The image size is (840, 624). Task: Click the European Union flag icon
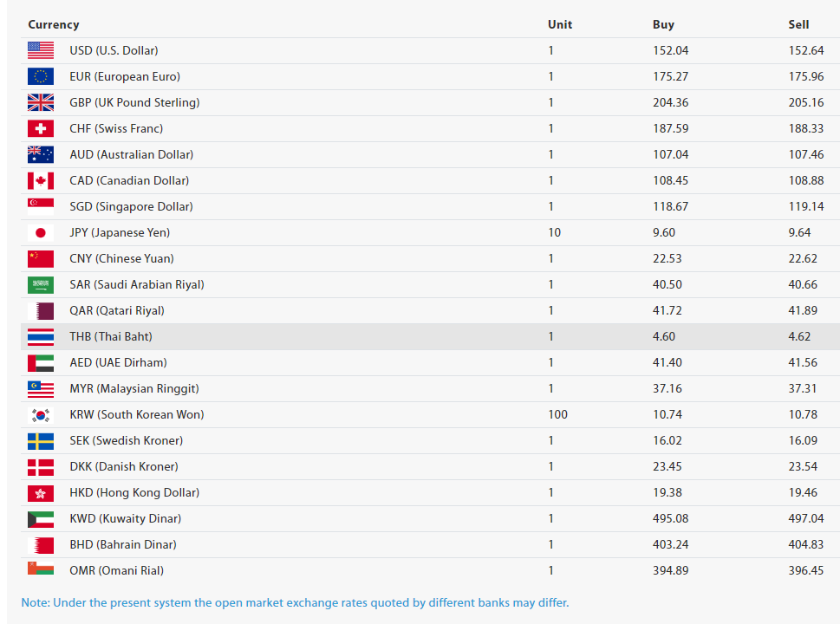pos(41,76)
